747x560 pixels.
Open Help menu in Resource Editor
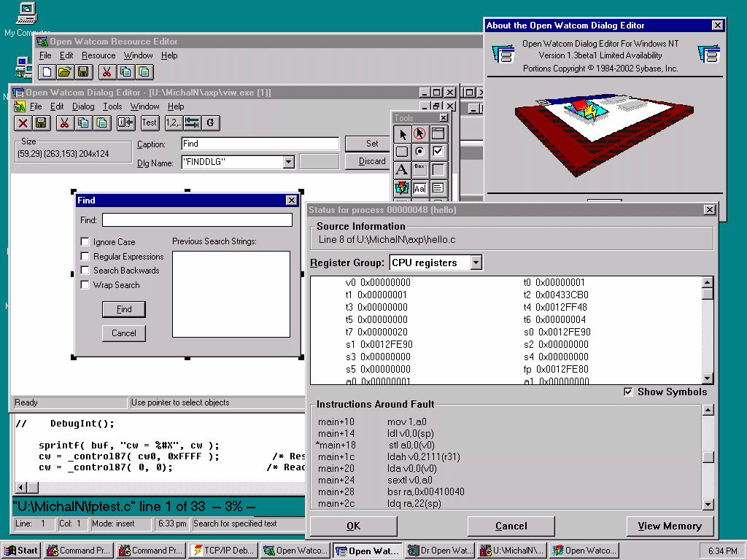[x=169, y=55]
